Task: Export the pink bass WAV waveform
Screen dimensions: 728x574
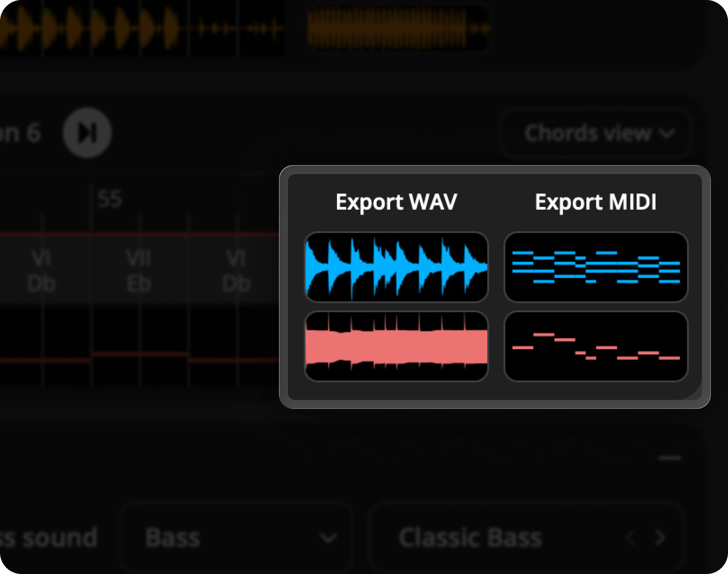Action: [x=396, y=346]
